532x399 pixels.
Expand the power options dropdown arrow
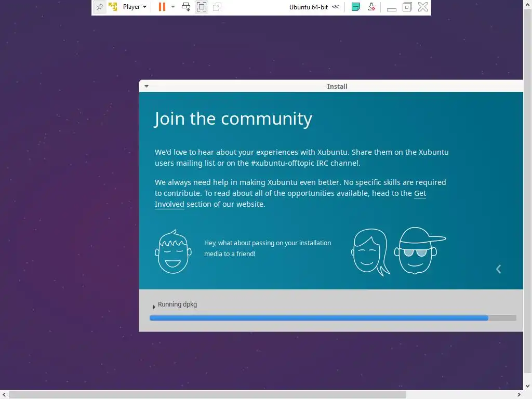(x=172, y=7)
